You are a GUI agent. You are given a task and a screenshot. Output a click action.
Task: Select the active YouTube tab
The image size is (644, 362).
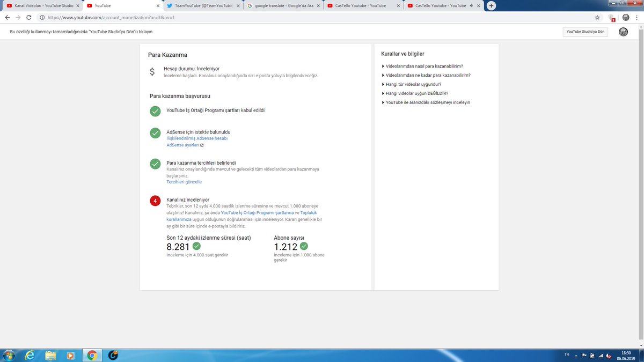click(x=122, y=5)
